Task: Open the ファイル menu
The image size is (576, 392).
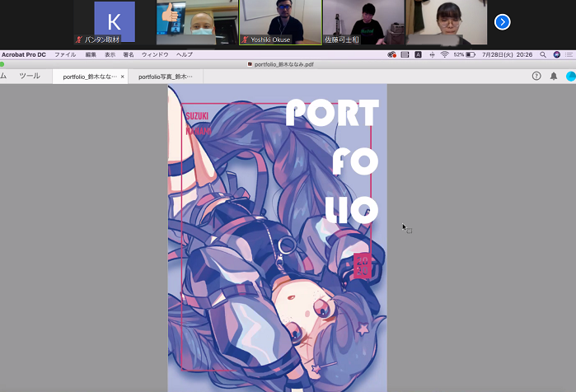Action: (x=64, y=54)
